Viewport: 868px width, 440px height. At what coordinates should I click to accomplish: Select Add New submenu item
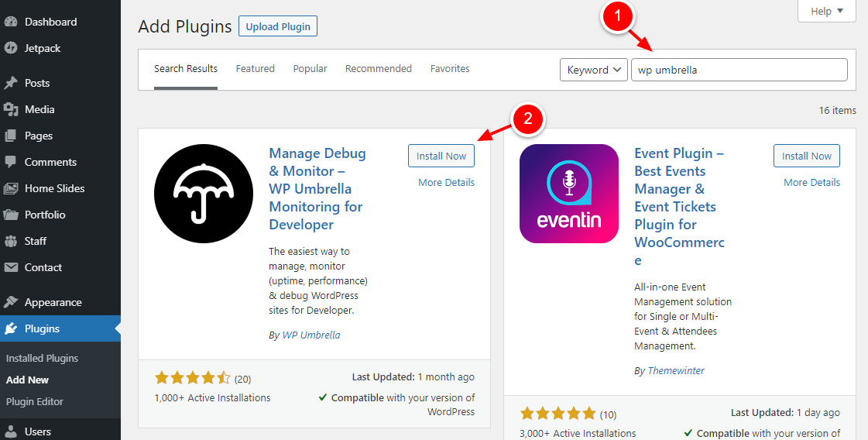27,380
